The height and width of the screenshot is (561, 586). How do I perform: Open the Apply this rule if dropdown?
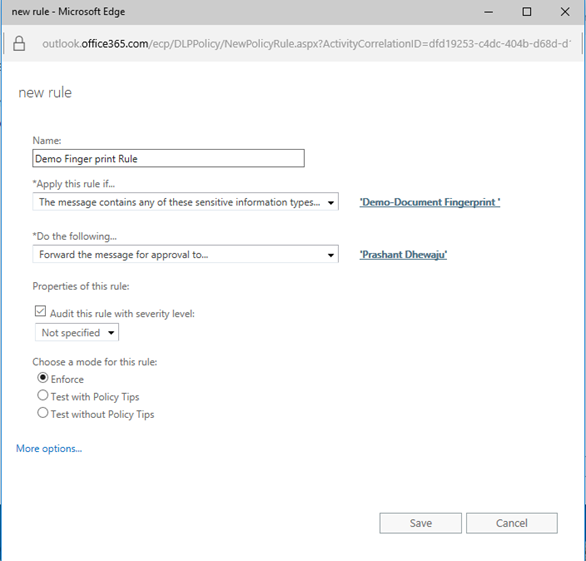[x=185, y=202]
